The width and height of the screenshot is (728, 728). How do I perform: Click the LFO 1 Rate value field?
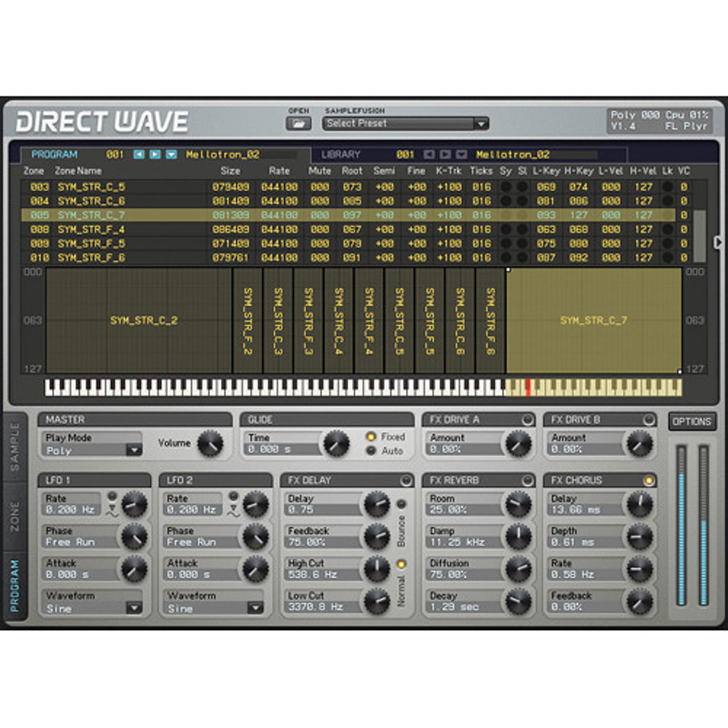[71, 510]
